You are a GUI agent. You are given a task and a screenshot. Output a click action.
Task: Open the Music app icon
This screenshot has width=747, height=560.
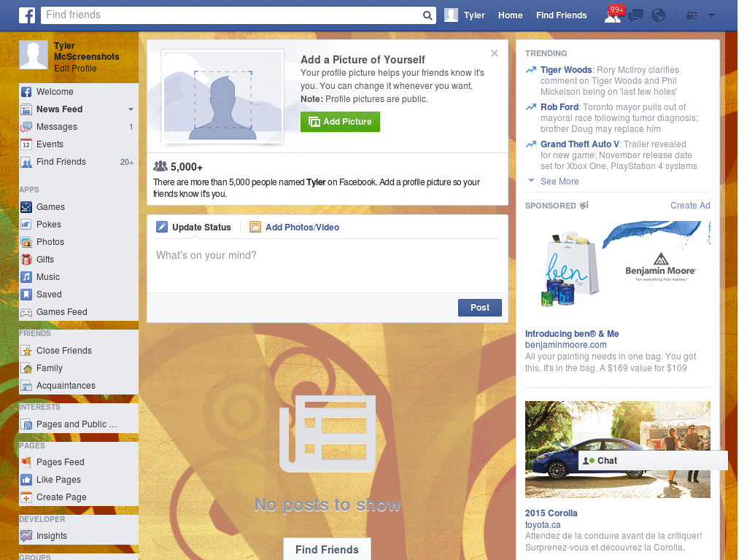pos(26,277)
